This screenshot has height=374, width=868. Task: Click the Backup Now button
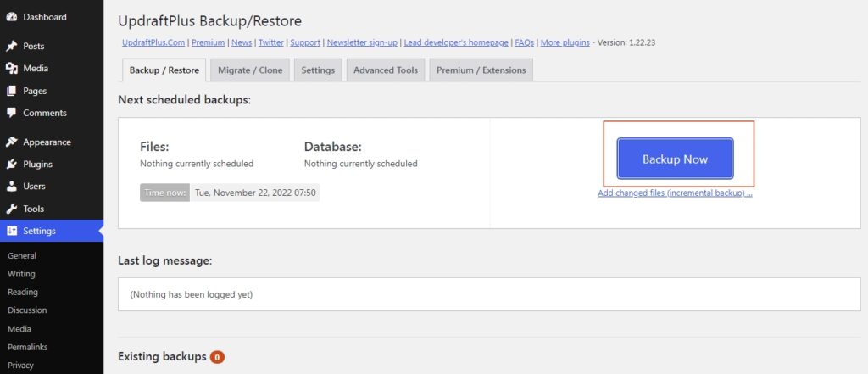pos(675,159)
